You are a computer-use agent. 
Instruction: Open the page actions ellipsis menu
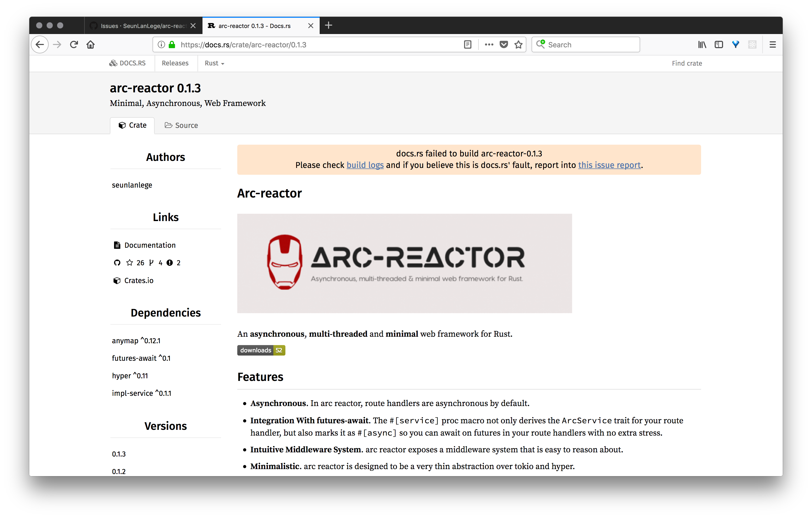[x=489, y=44]
